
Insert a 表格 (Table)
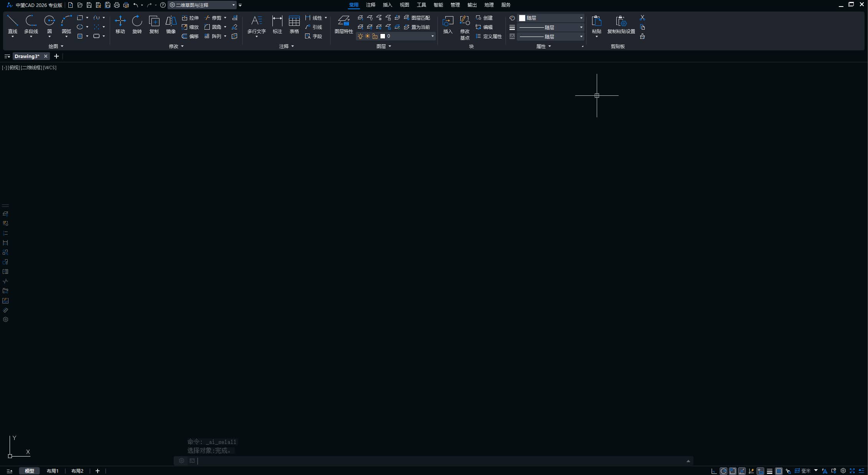click(294, 25)
